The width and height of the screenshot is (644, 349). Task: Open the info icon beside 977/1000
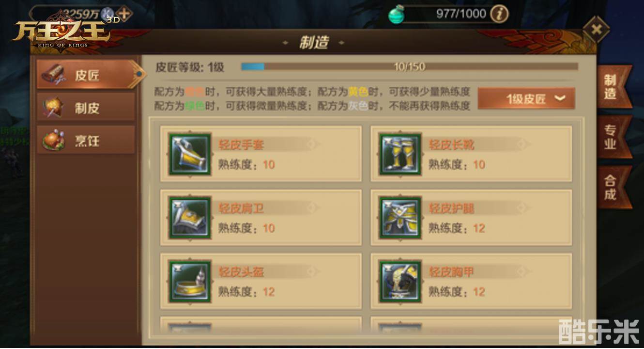click(x=499, y=14)
